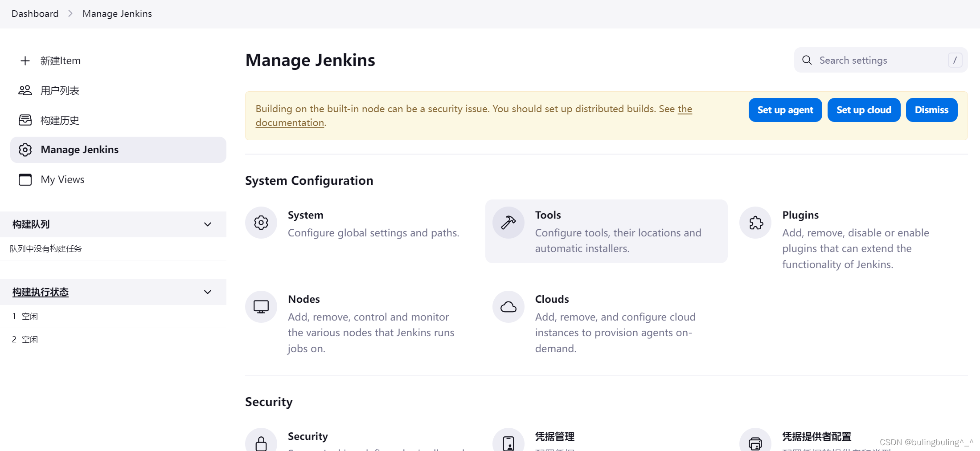The image size is (980, 451).
Task: Click the 构建队列 panel heading
Action: pyautogui.click(x=31, y=224)
